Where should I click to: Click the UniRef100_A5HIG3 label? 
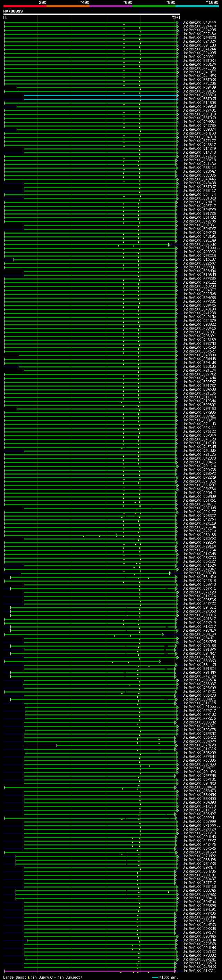pos(199,133)
